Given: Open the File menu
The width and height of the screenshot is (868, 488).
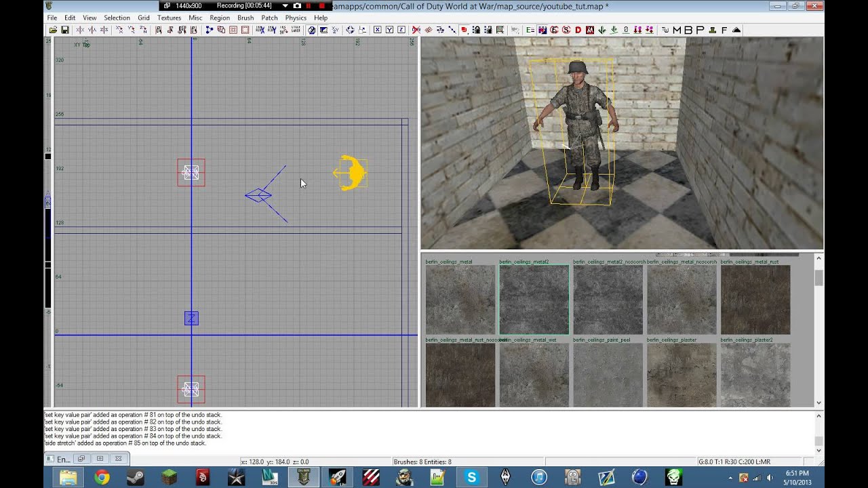Looking at the screenshot, I should 52,18.
